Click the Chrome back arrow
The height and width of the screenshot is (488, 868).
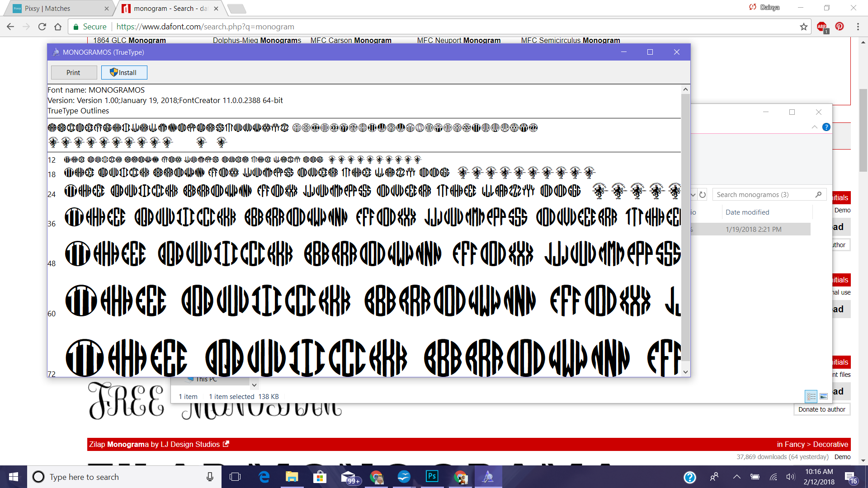click(x=10, y=27)
